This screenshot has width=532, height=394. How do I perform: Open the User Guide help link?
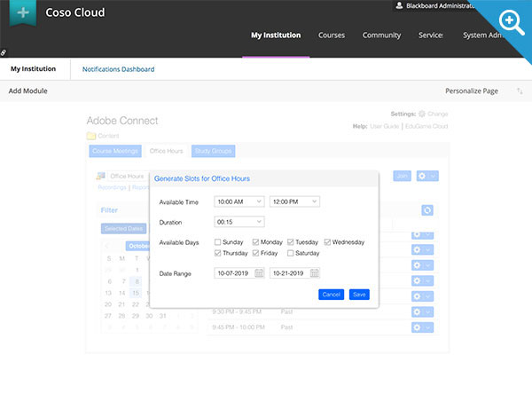[385, 126]
